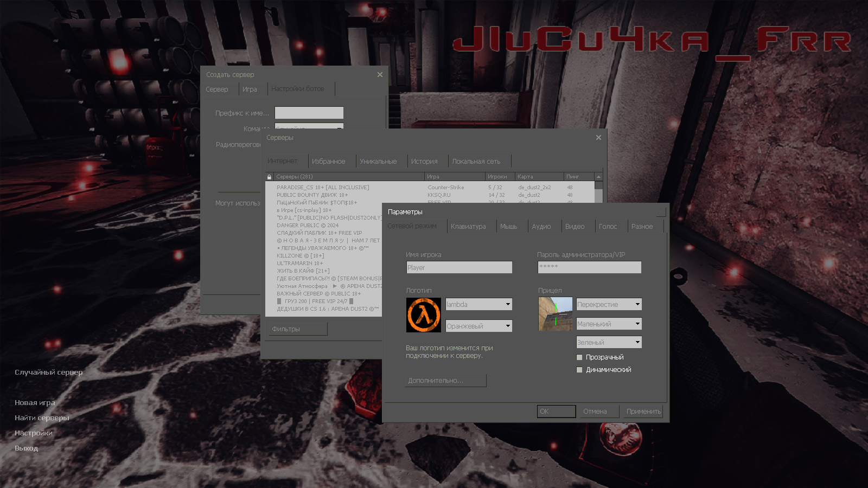Click the lock icon column header

click(269, 177)
